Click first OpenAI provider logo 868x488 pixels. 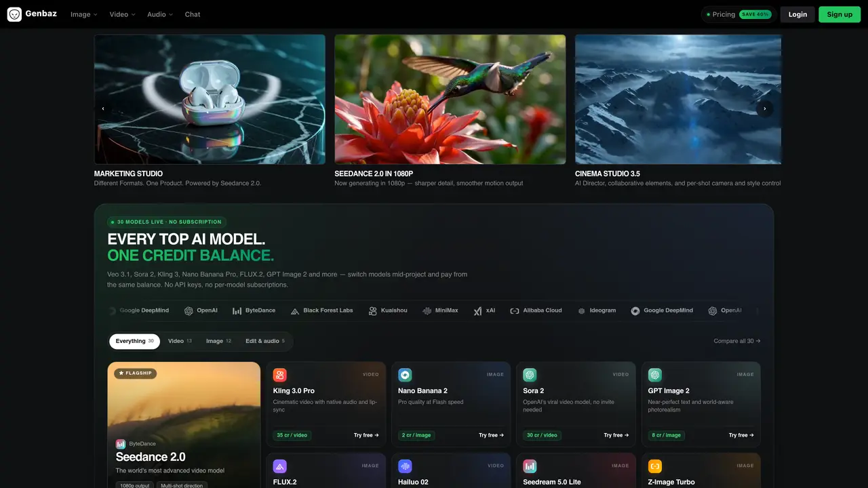pos(201,310)
